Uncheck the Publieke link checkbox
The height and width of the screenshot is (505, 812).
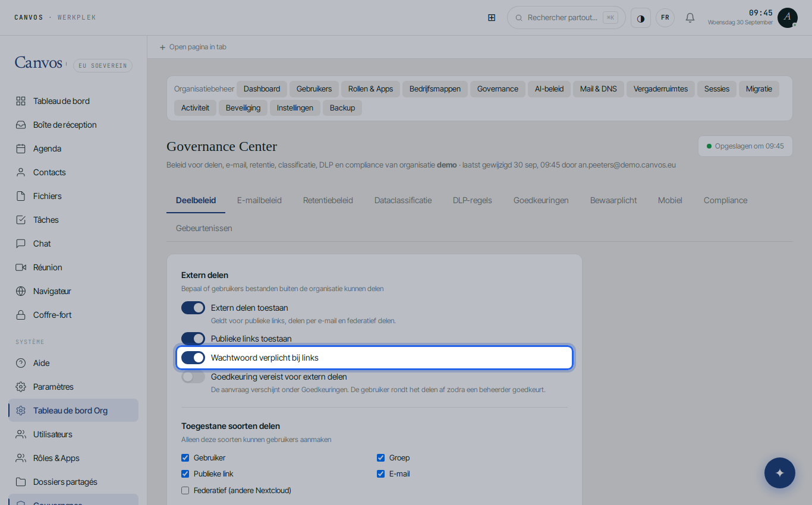(185, 474)
